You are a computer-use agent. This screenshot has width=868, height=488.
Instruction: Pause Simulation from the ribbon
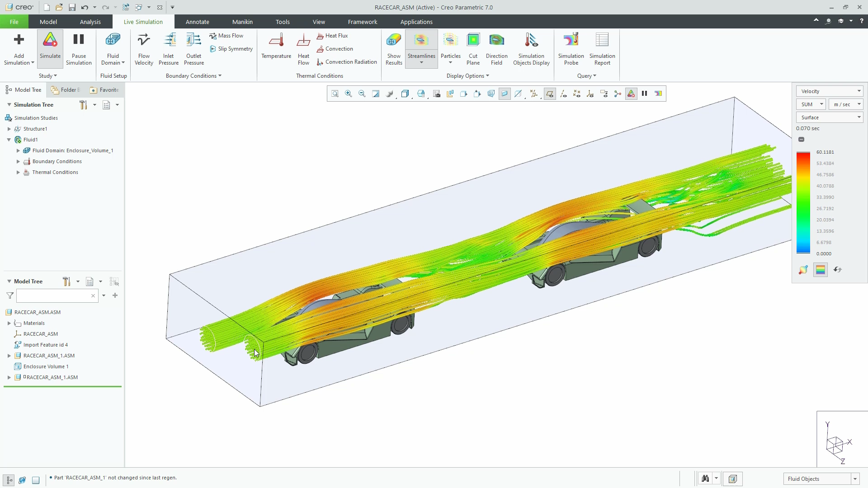(79, 49)
